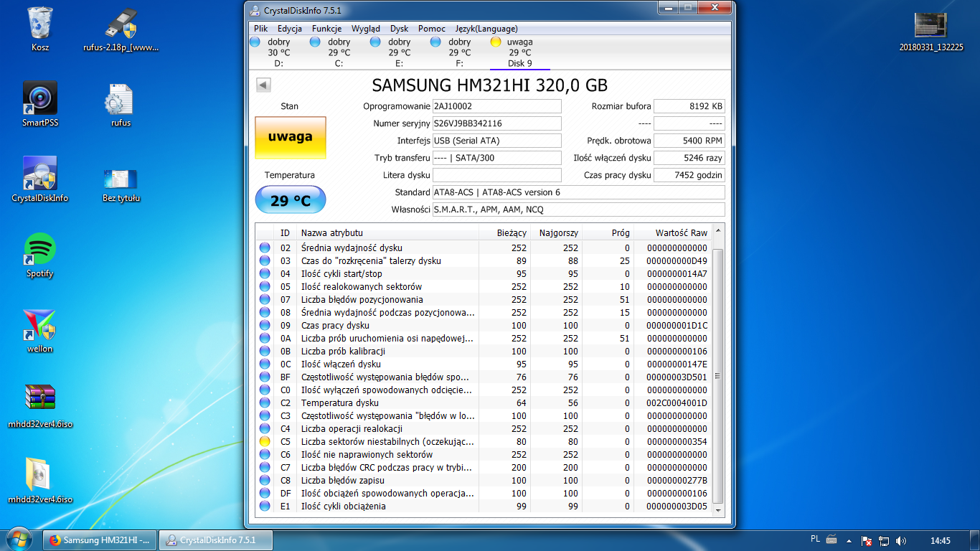Select disk C: status orb
Screen dimensions: 980x551
315,42
